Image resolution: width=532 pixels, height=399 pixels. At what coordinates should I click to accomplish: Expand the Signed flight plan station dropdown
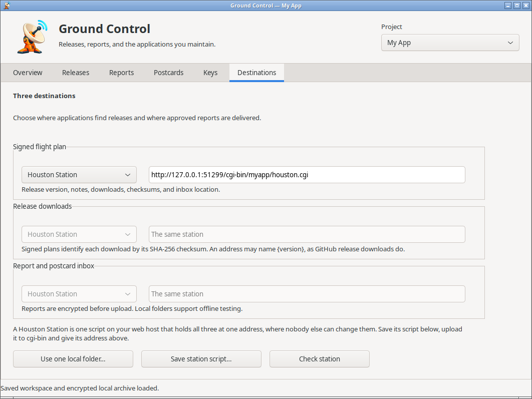(79, 175)
